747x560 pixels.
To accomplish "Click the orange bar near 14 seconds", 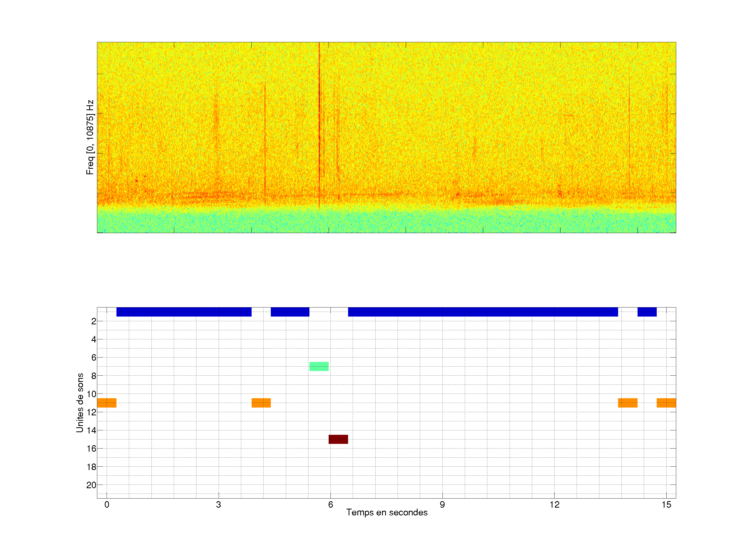I will pyautogui.click(x=627, y=403).
